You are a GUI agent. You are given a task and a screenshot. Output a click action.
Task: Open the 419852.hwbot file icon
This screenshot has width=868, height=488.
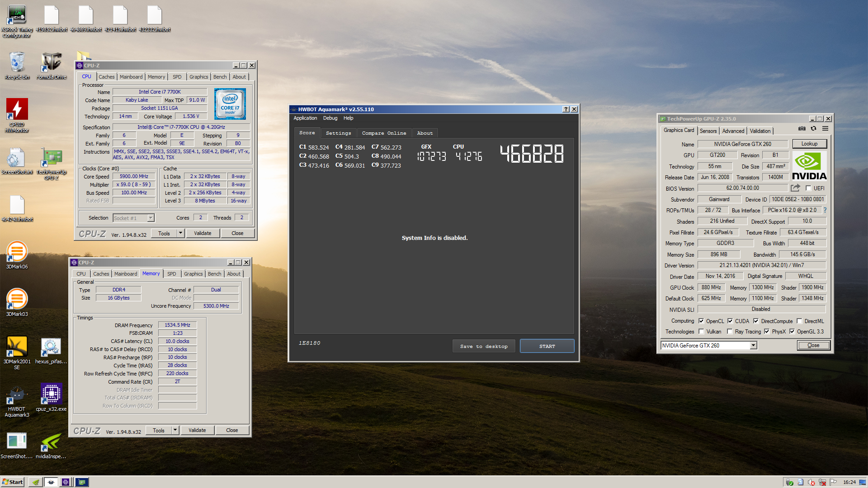coord(51,19)
